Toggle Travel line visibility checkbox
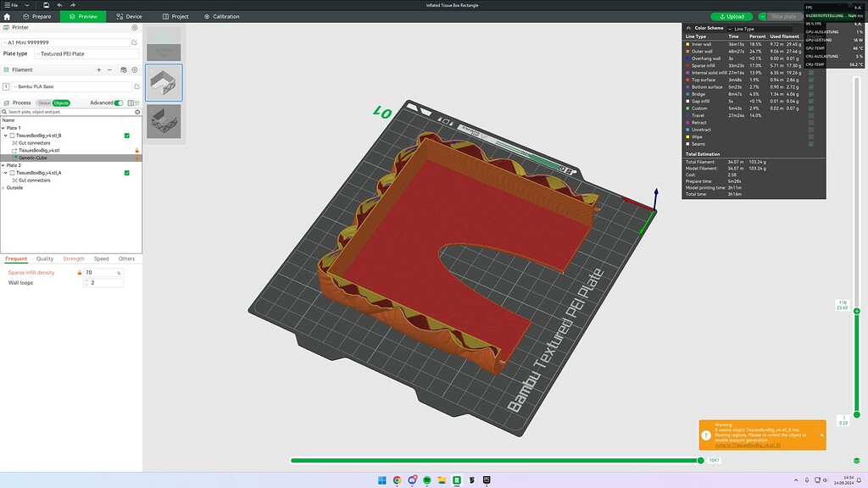868x488 pixels. point(811,115)
